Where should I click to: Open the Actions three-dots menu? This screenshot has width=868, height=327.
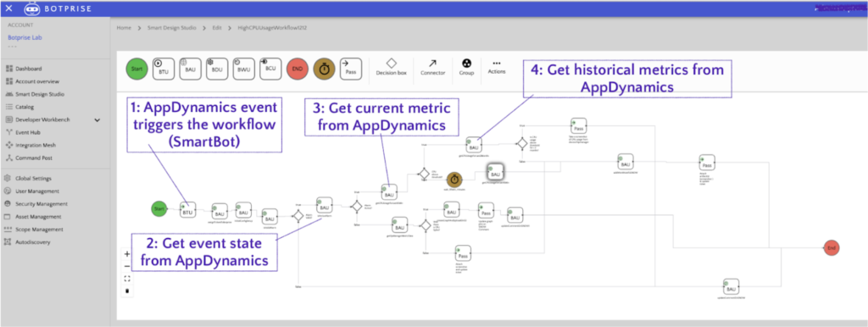(x=497, y=63)
